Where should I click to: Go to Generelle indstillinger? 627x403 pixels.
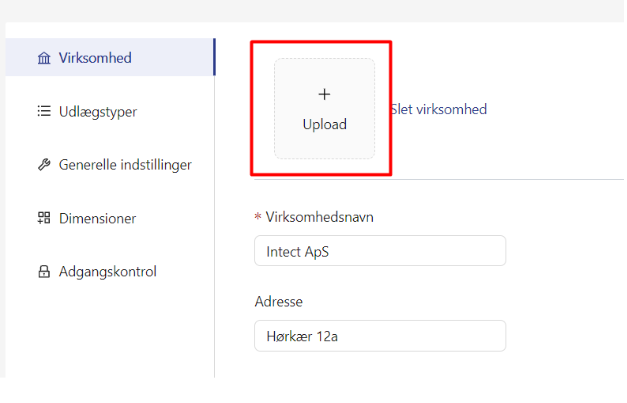click(110, 164)
